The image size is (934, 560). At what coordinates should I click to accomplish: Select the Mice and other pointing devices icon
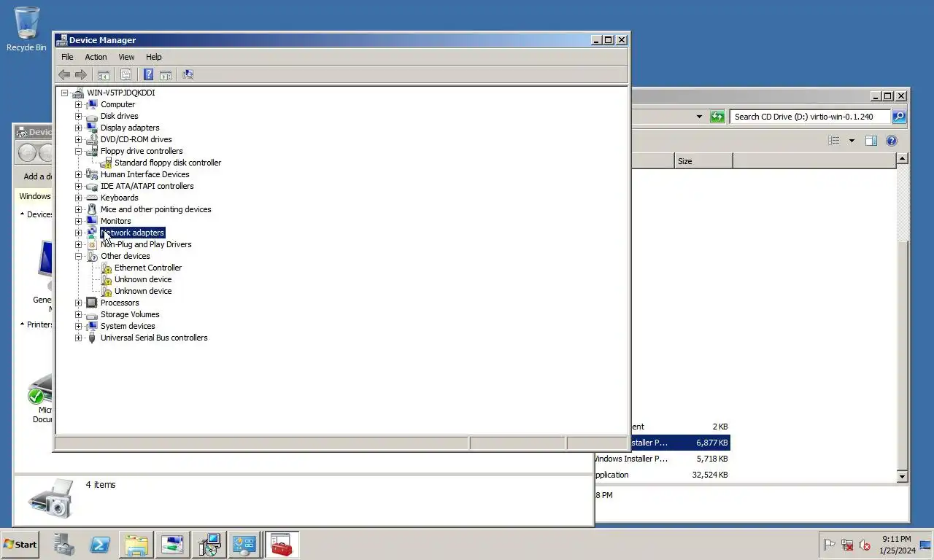[92, 209]
